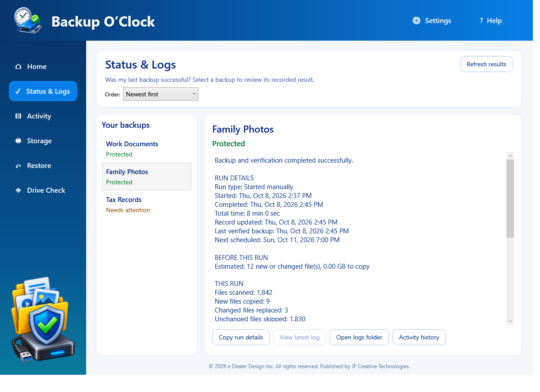Click the Your backups panel heading

tap(125, 125)
